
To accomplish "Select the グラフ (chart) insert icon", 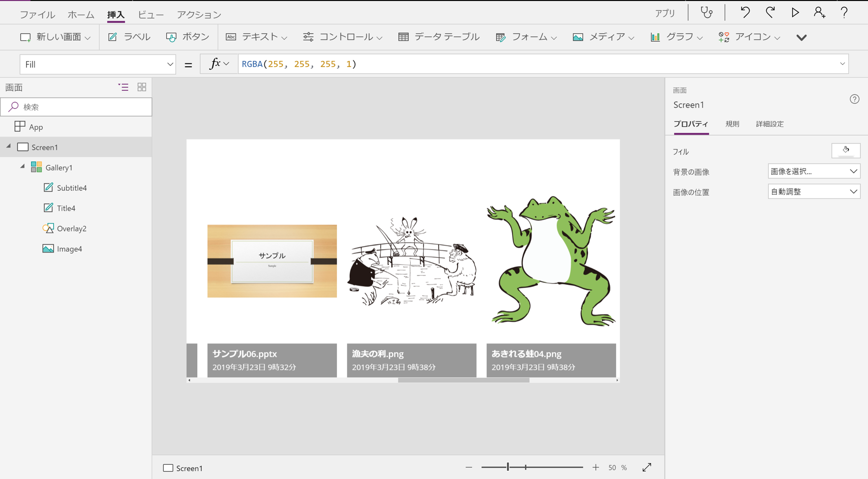I will [678, 37].
